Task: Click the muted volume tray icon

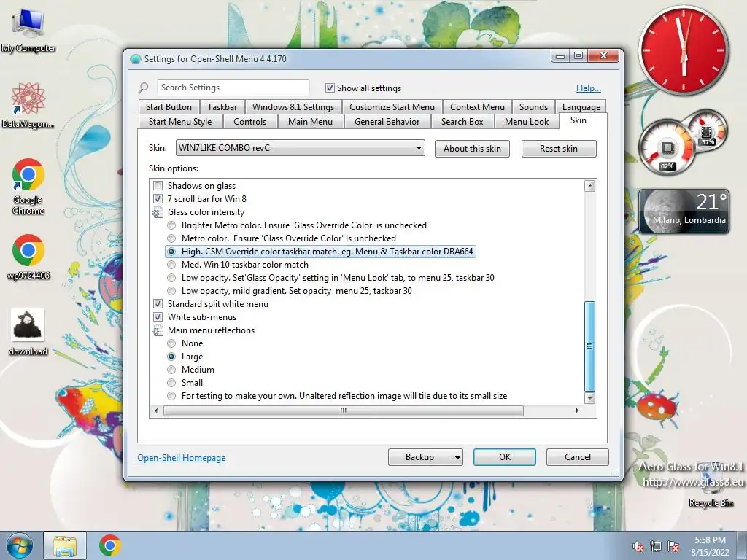Action: 638,547
